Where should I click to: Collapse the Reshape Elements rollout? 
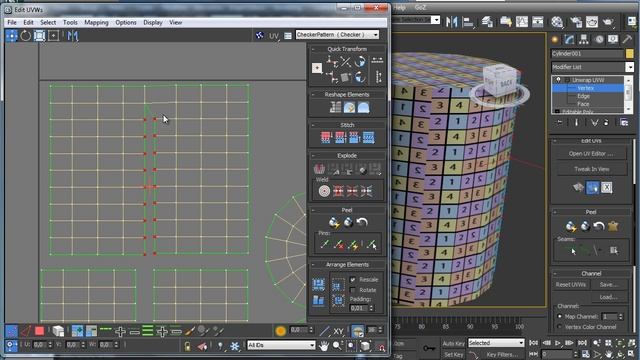[x=347, y=94]
